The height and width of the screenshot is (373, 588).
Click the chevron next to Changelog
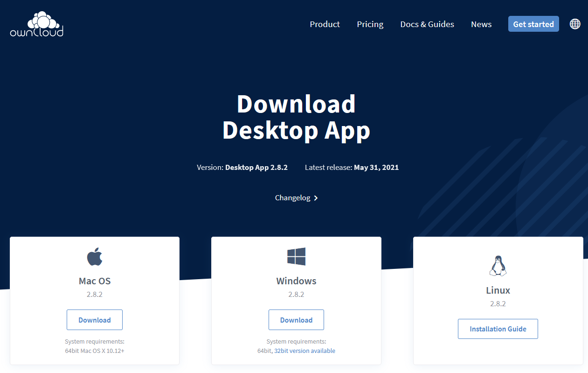[316, 198]
